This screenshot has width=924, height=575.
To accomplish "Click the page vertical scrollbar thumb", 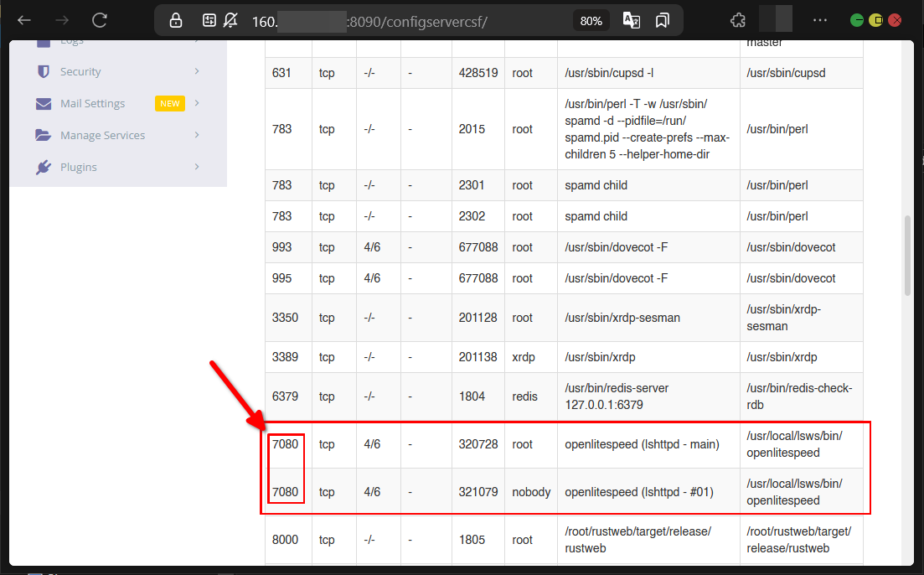I will [x=907, y=256].
